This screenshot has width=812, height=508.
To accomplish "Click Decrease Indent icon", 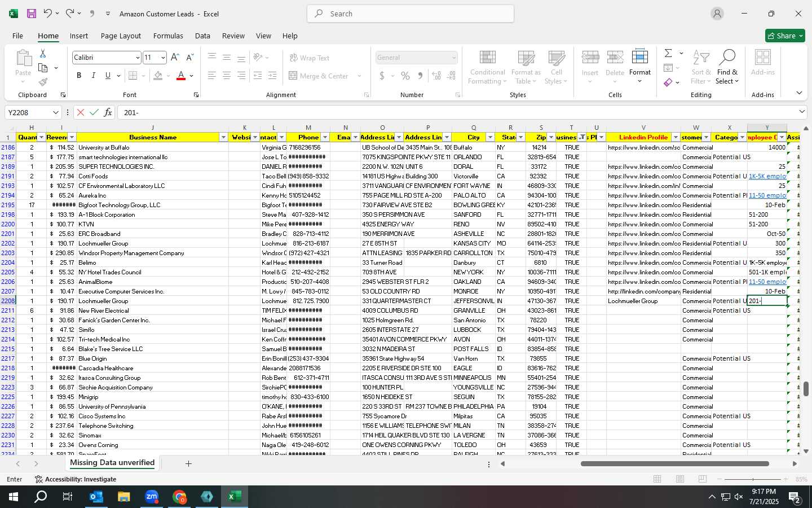I will 258,76.
